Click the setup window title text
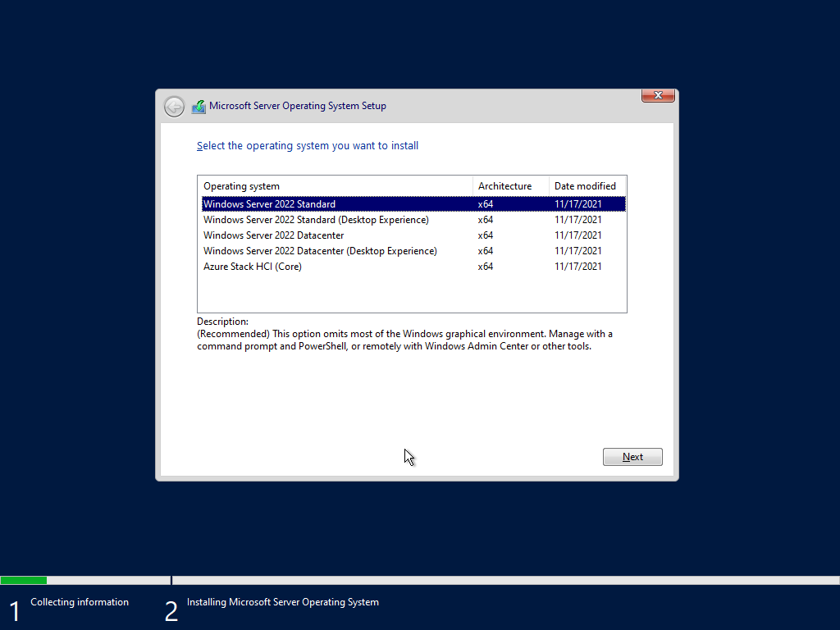The height and width of the screenshot is (630, 840). pyautogui.click(x=297, y=106)
